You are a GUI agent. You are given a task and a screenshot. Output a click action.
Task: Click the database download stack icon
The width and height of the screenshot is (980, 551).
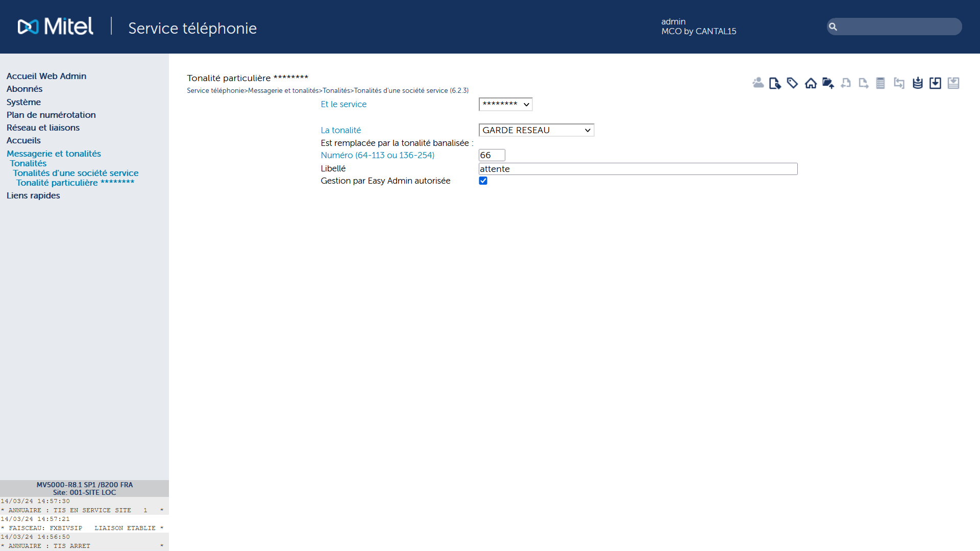(x=918, y=83)
